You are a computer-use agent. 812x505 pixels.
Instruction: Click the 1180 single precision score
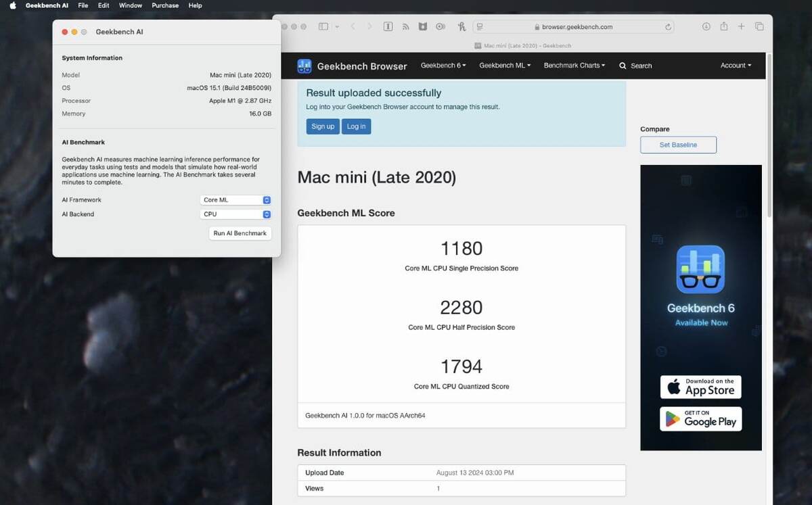tap(461, 248)
